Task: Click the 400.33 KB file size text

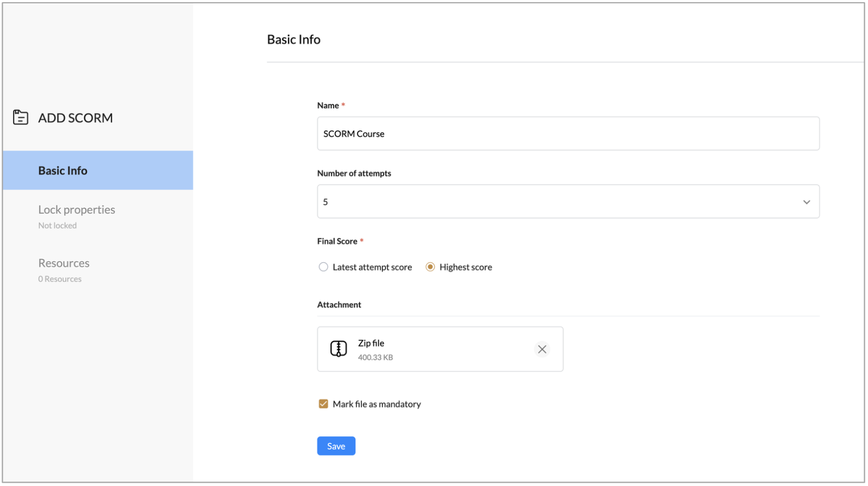Action: tap(376, 358)
